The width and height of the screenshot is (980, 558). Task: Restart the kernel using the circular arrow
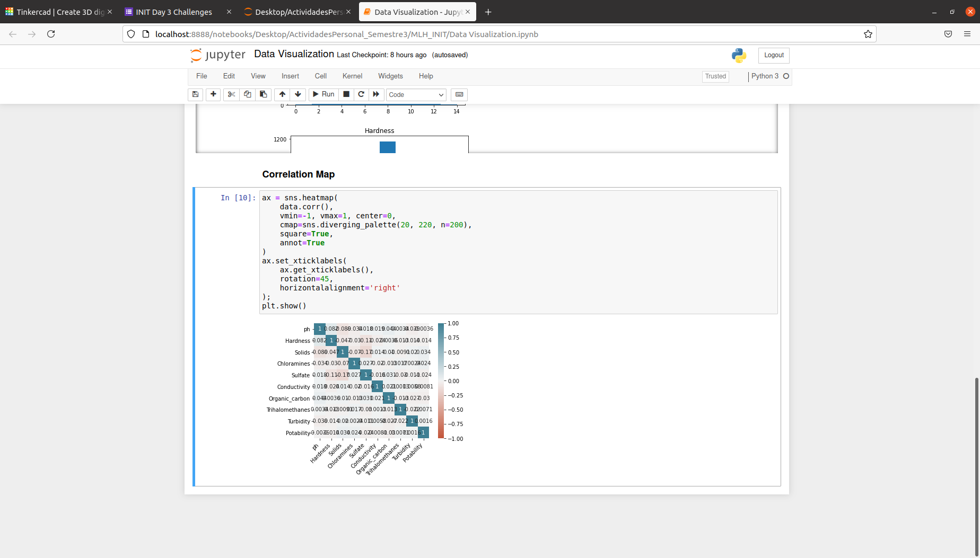361,94
